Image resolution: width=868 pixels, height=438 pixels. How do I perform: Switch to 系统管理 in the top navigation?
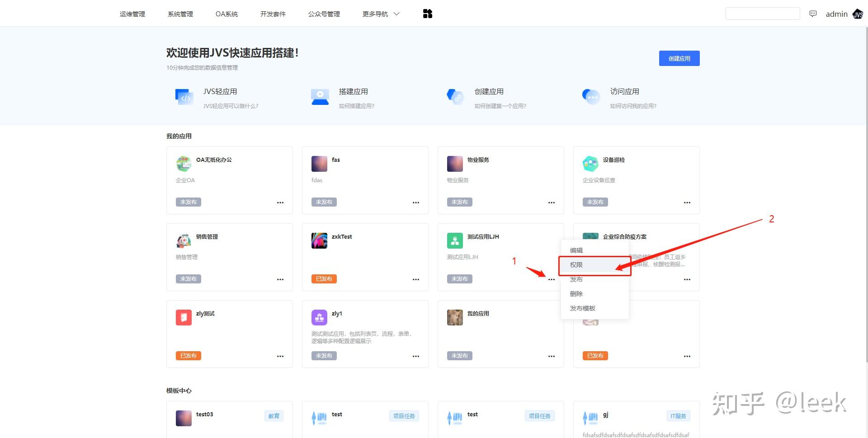click(180, 14)
